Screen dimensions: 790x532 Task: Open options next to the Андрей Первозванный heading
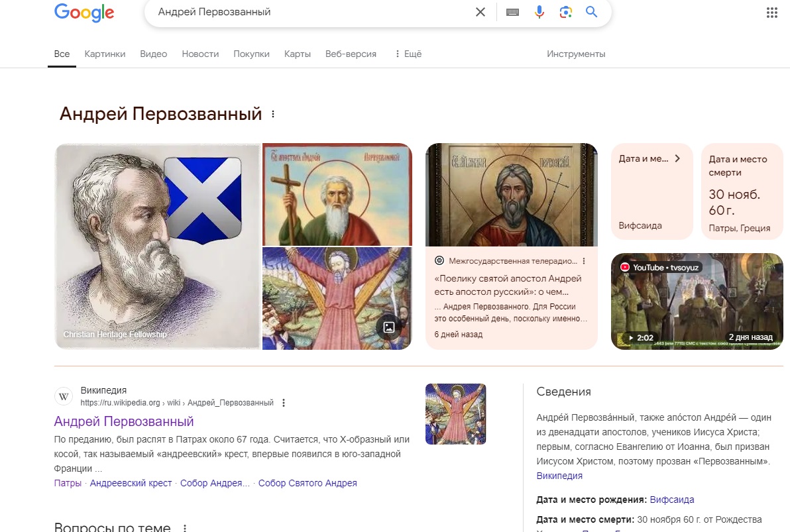[273, 115]
